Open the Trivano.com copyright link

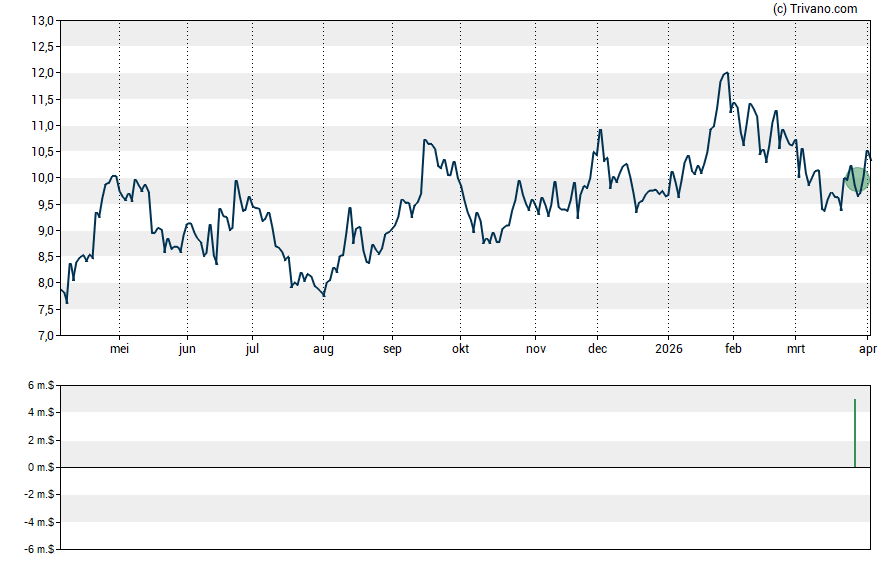815,9
